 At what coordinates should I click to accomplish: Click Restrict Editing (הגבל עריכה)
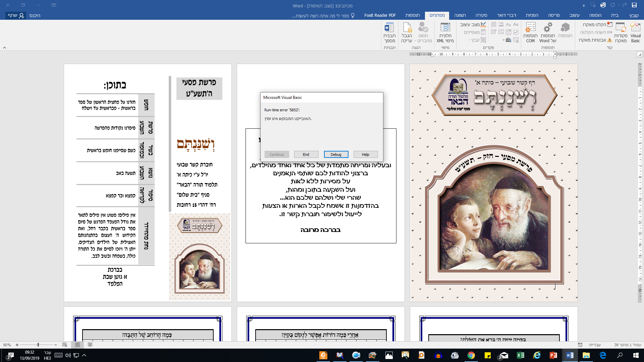(407, 32)
